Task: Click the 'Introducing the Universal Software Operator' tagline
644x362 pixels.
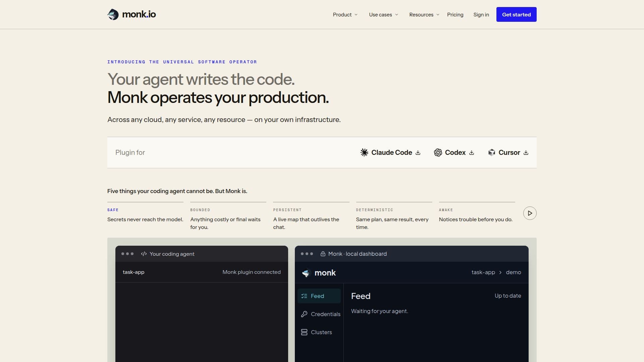Action: [x=182, y=62]
